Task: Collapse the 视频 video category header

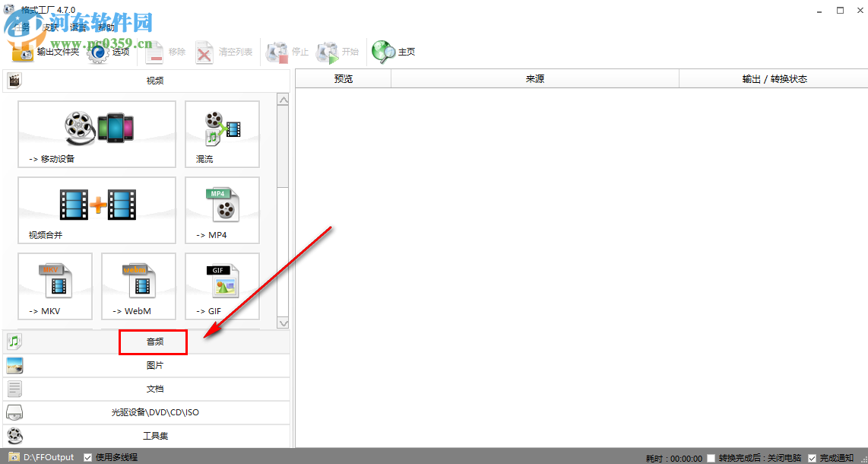Action: coord(146,81)
